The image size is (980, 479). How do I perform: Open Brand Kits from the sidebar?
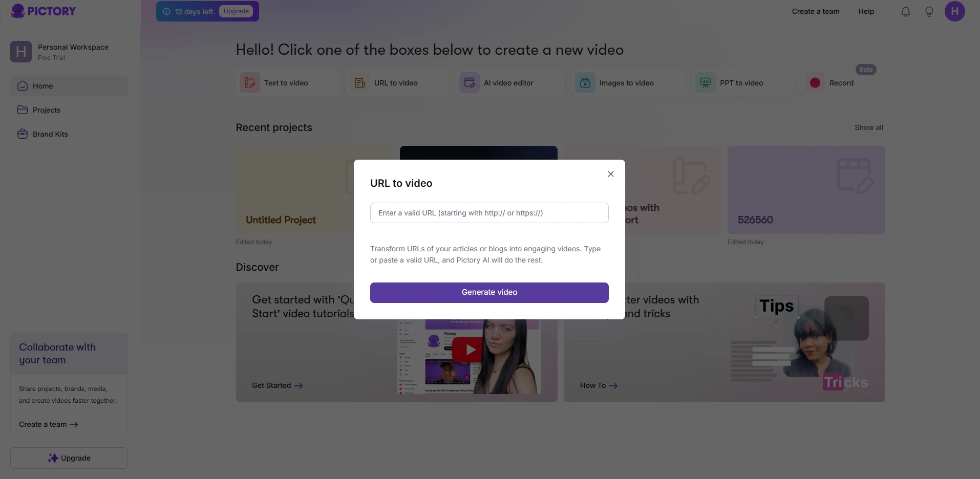(23, 134)
